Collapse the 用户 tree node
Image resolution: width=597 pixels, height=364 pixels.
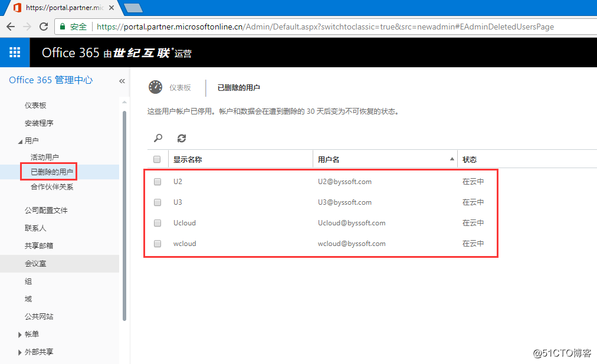(x=20, y=141)
